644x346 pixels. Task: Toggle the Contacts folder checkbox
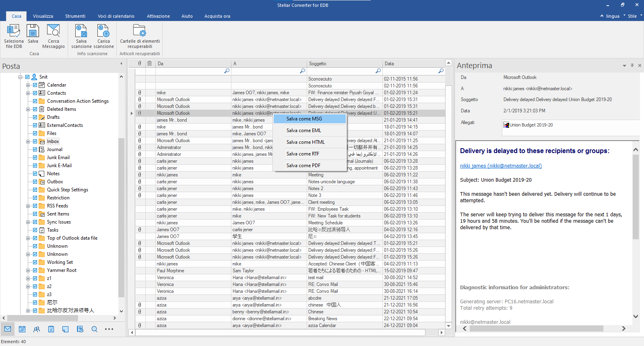click(x=35, y=93)
